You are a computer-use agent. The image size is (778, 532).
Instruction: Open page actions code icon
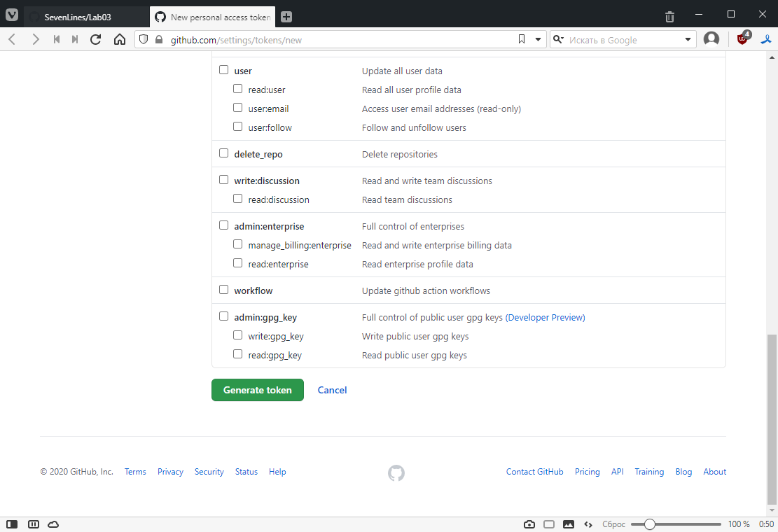588,524
